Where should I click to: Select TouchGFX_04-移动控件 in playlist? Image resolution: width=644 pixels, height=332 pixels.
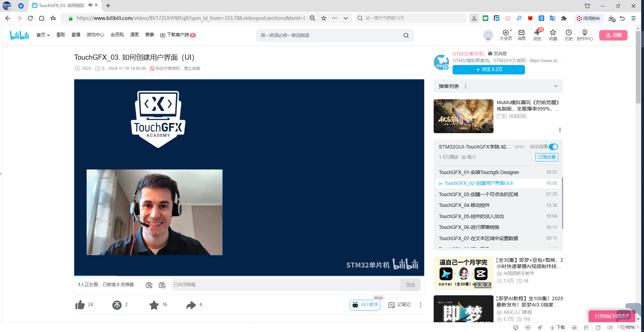pyautogui.click(x=464, y=205)
